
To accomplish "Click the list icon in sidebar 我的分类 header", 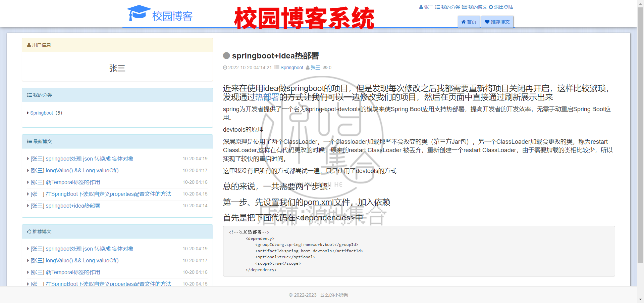I will [x=30, y=95].
